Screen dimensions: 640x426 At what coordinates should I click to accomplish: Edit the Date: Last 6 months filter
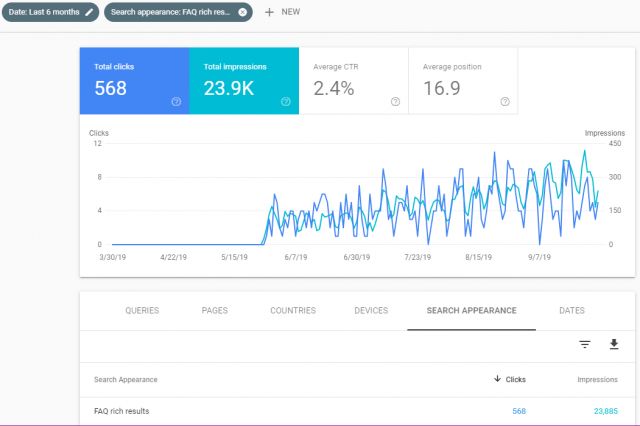(x=50, y=12)
